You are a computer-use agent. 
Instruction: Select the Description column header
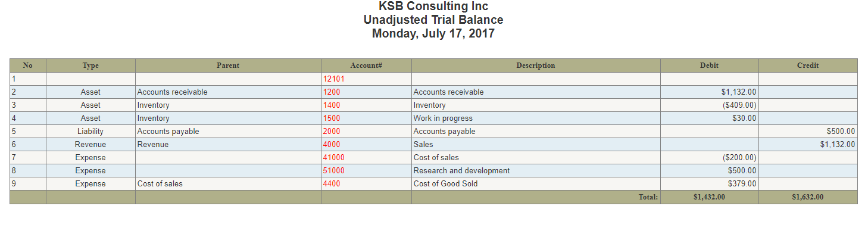tap(536, 65)
